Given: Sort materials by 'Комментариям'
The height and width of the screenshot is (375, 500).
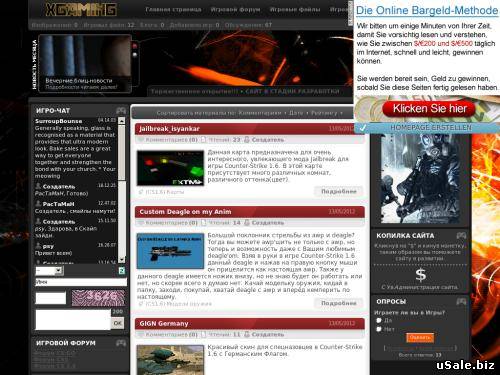Looking at the screenshot, I should 260,113.
